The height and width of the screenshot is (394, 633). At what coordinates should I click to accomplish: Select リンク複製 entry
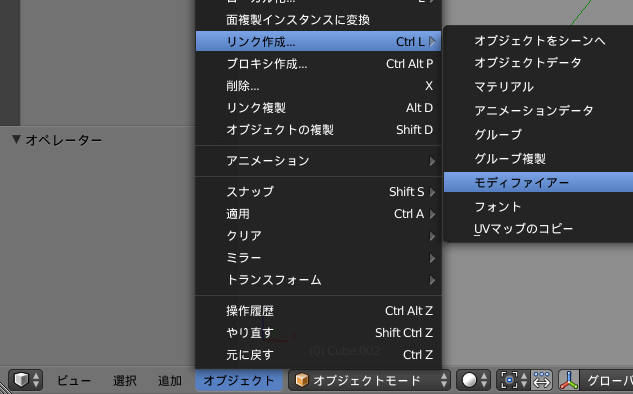319,108
